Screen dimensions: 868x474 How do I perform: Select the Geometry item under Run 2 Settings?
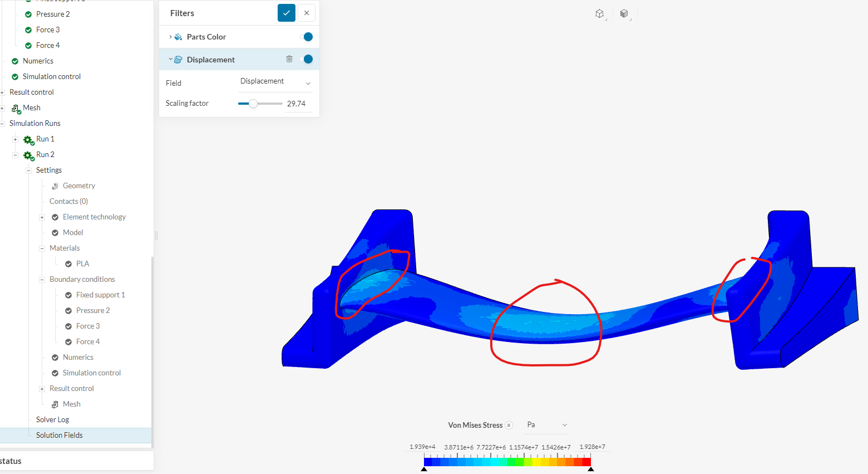[79, 186]
